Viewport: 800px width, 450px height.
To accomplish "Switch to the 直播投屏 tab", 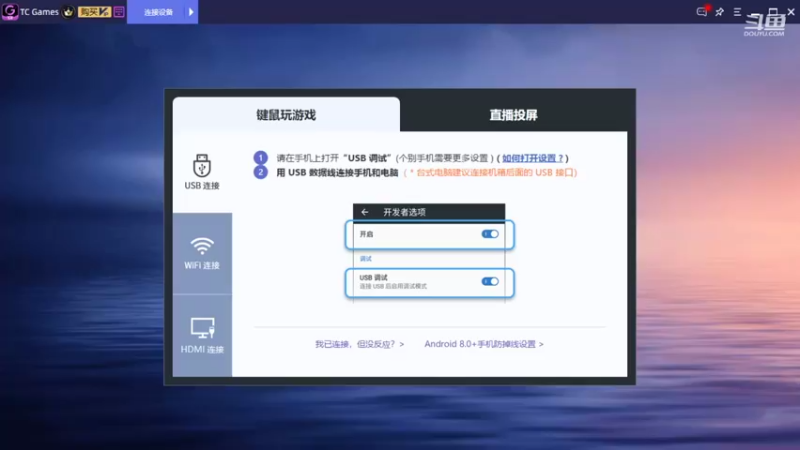I will [x=513, y=114].
